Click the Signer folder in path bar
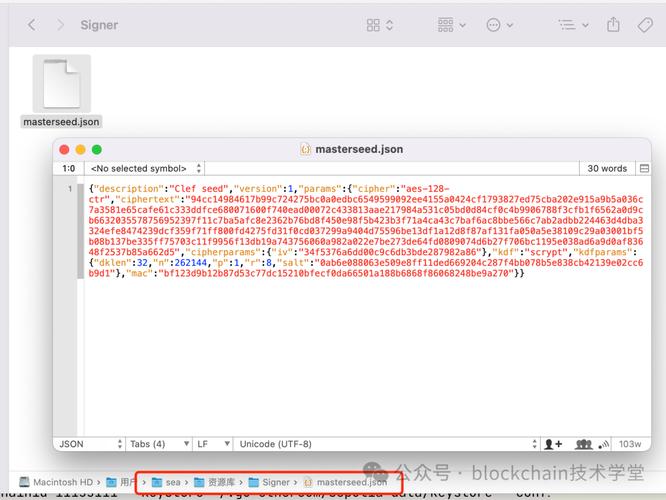Image resolution: width=666 pixels, height=500 pixels. tap(269, 482)
